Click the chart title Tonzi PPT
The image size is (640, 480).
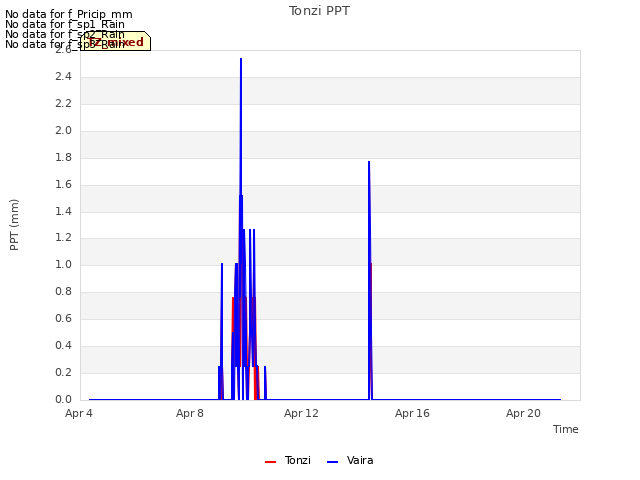coord(319,11)
